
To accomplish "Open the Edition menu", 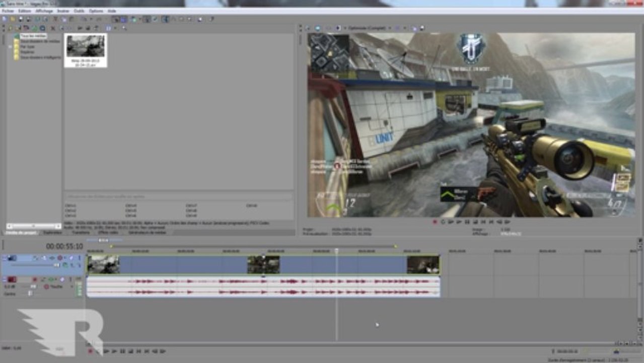I will pos(25,11).
